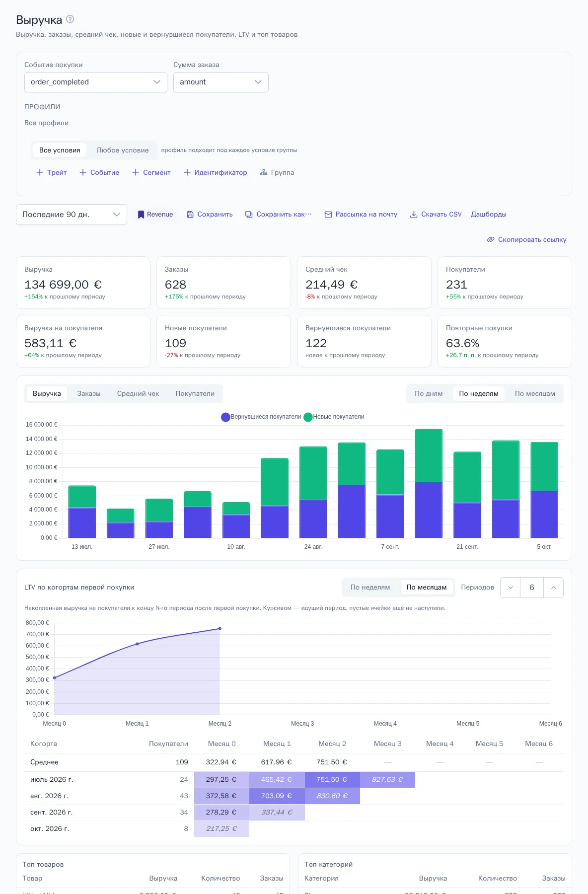Click the Скачать CSV button label
588x894 pixels.
tap(441, 215)
